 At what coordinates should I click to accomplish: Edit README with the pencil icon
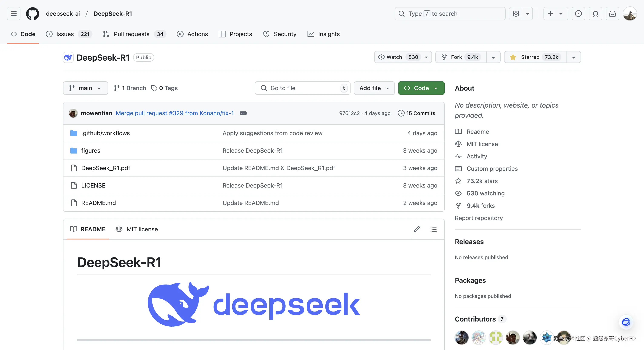pos(417,229)
